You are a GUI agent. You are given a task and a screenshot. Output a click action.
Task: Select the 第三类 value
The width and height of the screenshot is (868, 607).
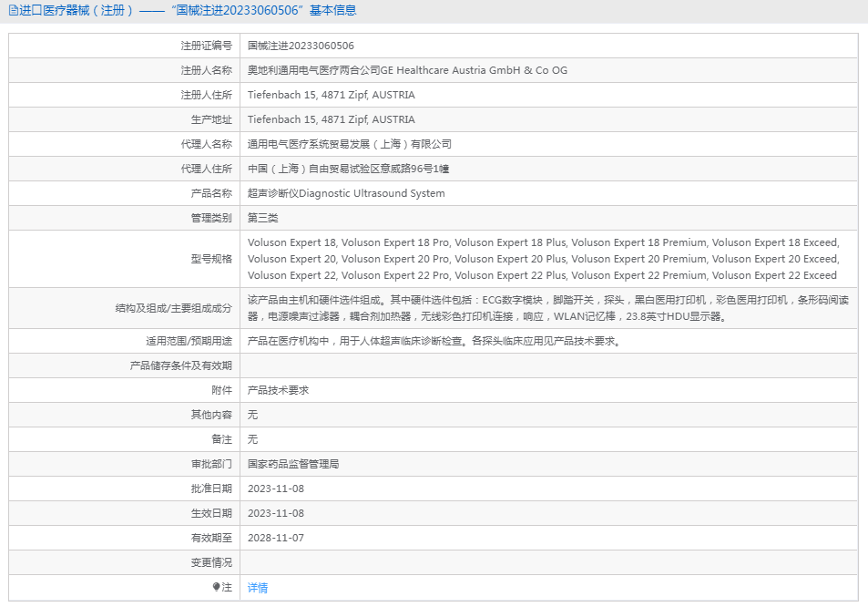click(263, 218)
